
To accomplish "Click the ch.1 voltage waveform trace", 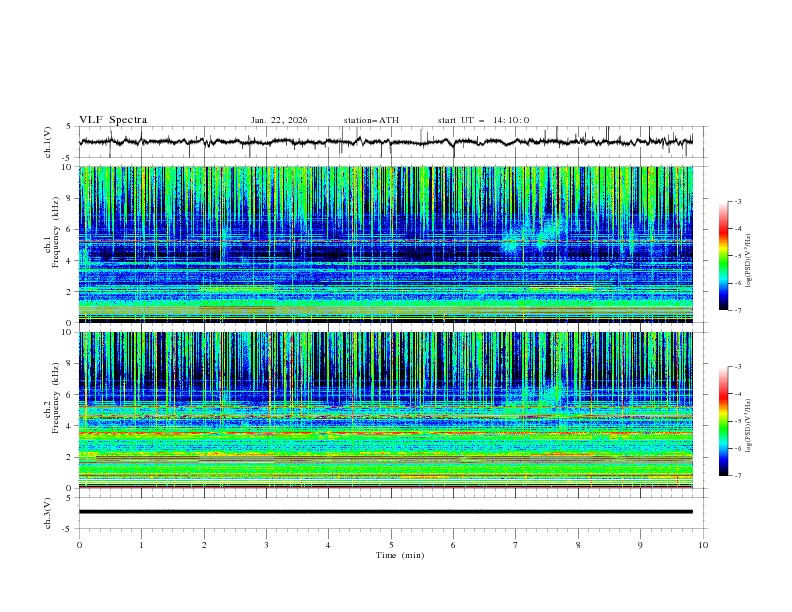I will [x=386, y=142].
